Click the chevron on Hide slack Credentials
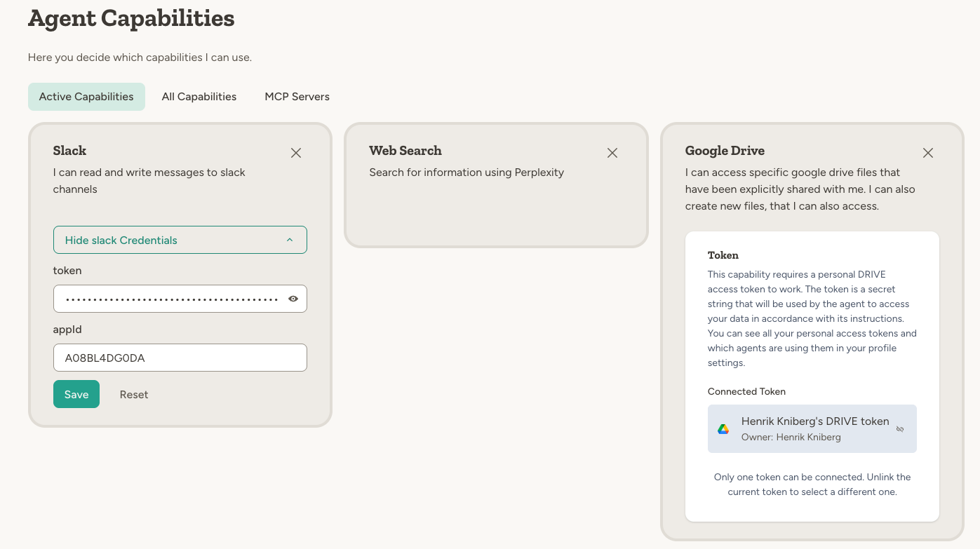 290,239
